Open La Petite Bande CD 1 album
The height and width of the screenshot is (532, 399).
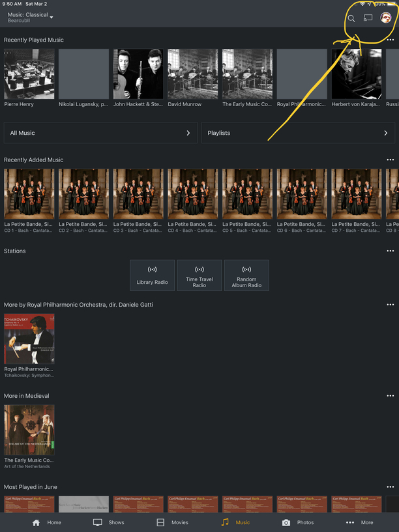[29, 194]
